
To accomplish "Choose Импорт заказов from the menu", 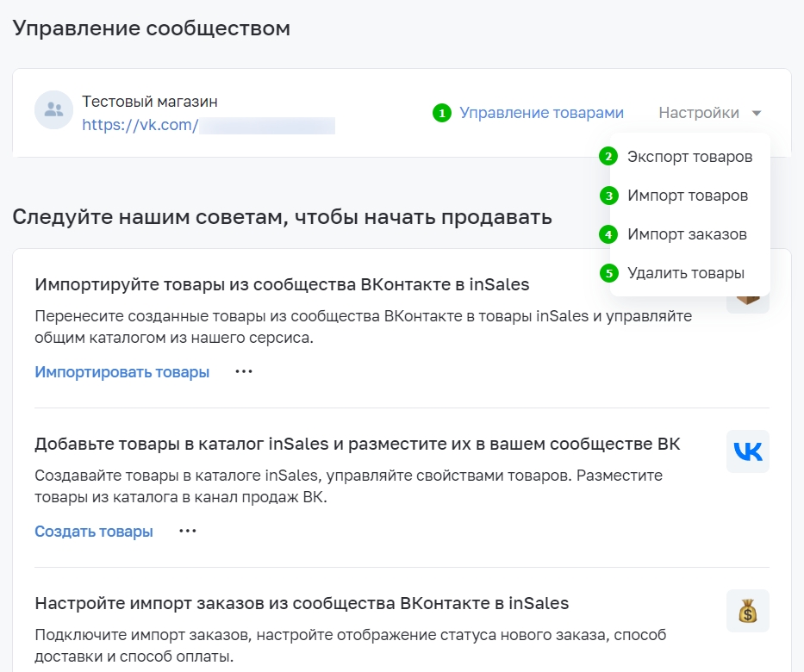I will point(687,234).
